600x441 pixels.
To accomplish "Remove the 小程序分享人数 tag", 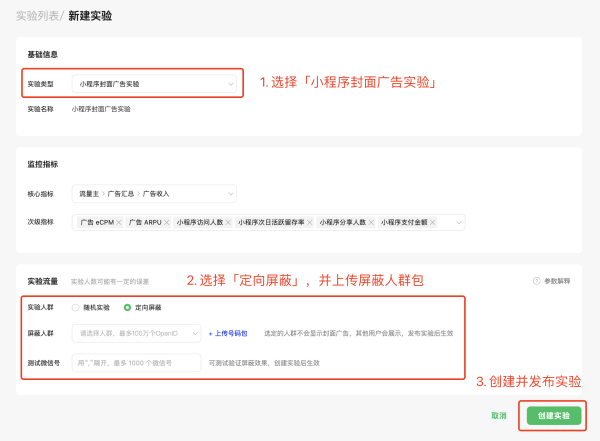I will click(x=371, y=222).
